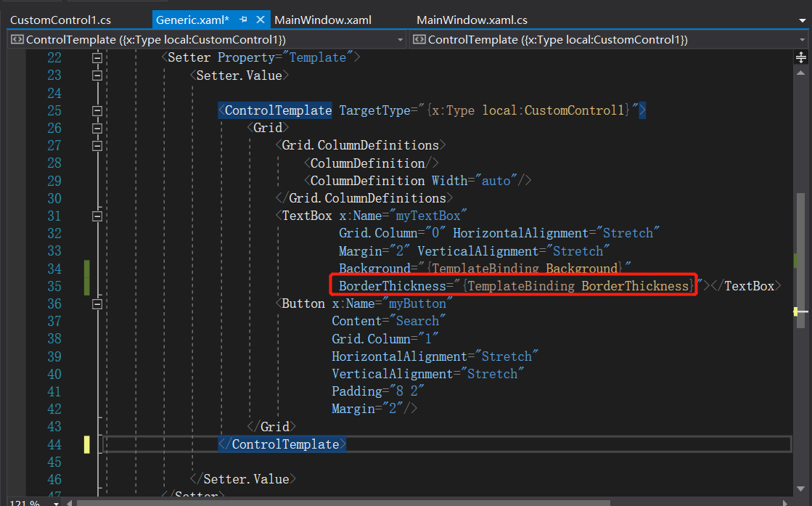
Task: Collapse the Setter.Value region at line 23
Action: coord(97,75)
